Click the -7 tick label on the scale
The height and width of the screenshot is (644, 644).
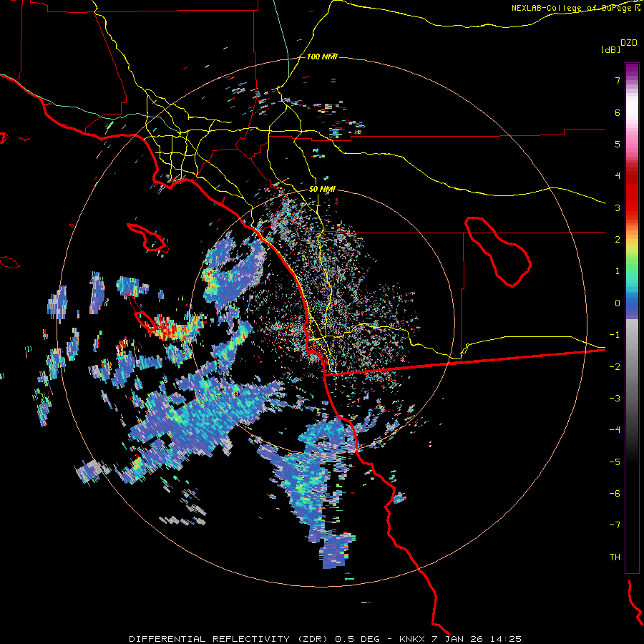pyautogui.click(x=615, y=525)
